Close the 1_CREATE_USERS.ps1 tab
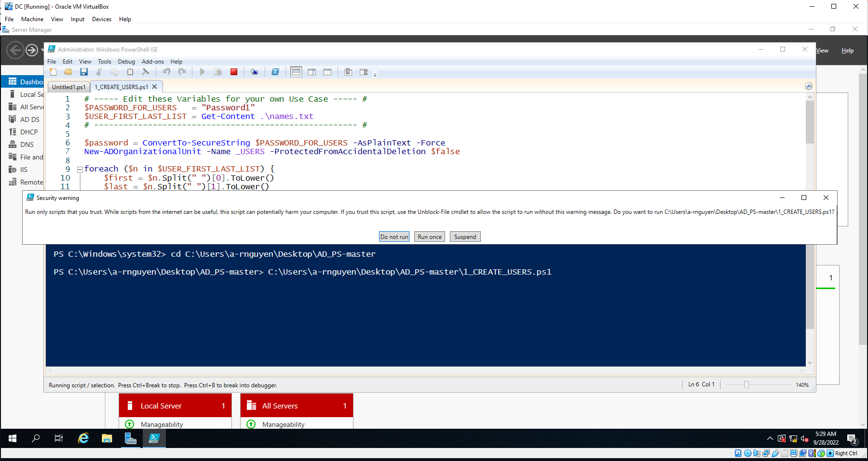The width and height of the screenshot is (868, 461). tap(155, 87)
